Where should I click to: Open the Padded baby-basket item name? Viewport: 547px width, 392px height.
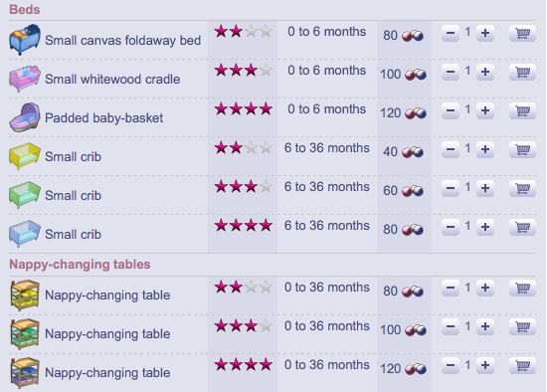104,118
